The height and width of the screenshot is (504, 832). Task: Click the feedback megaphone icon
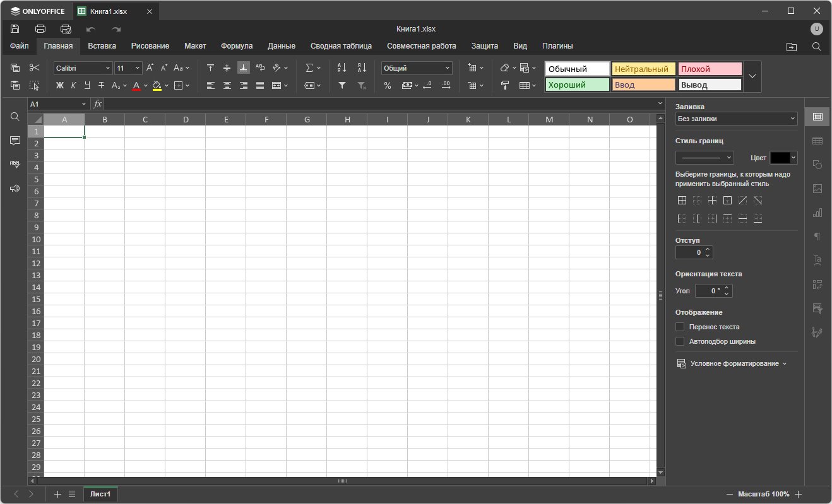tap(15, 188)
